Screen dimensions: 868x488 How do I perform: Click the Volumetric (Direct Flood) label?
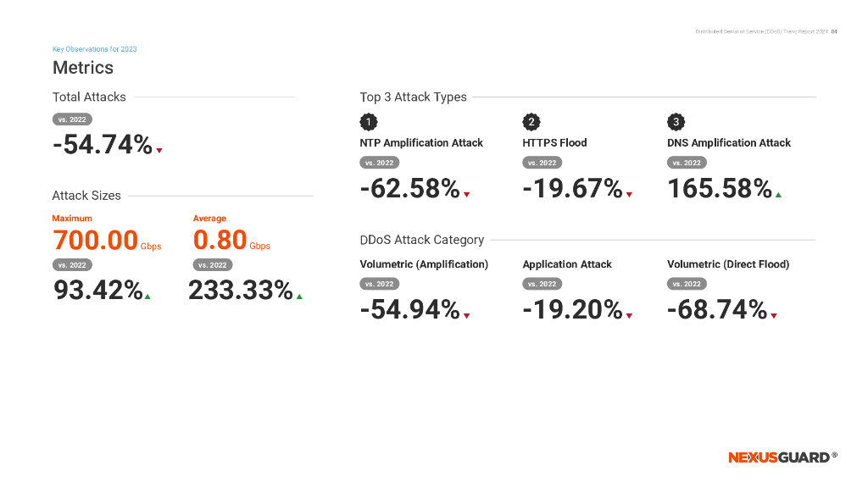(x=728, y=264)
